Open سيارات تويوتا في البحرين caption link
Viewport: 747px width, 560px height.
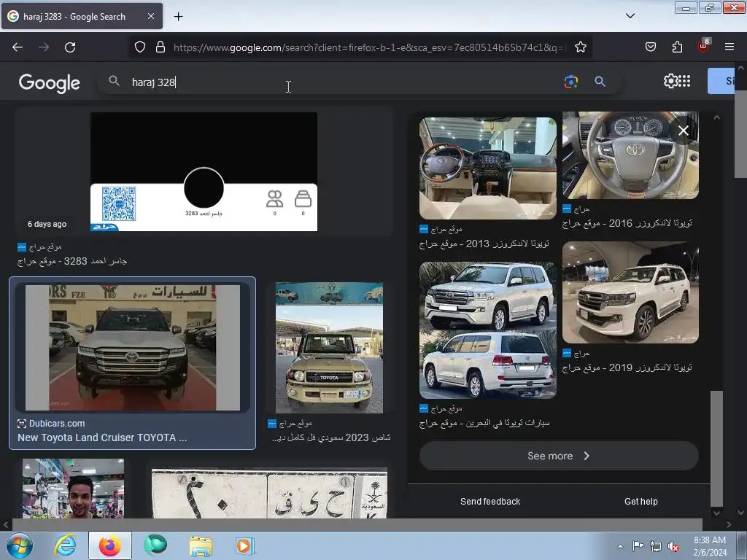click(484, 423)
